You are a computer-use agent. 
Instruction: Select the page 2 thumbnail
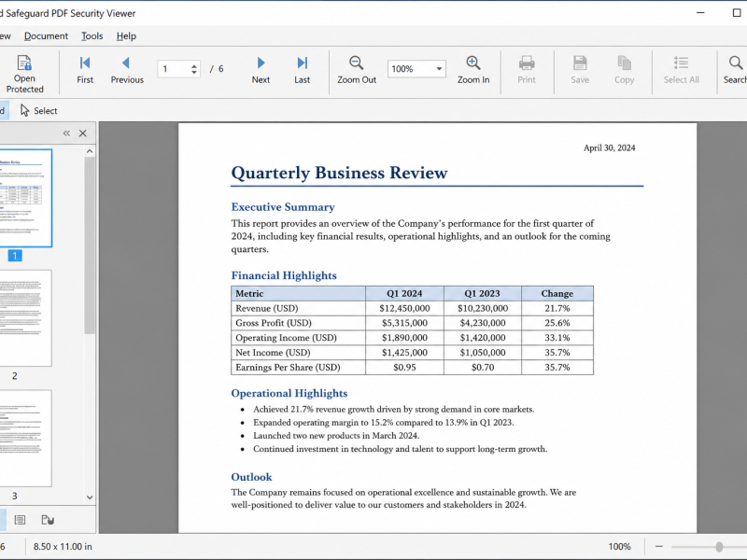click(x=25, y=318)
